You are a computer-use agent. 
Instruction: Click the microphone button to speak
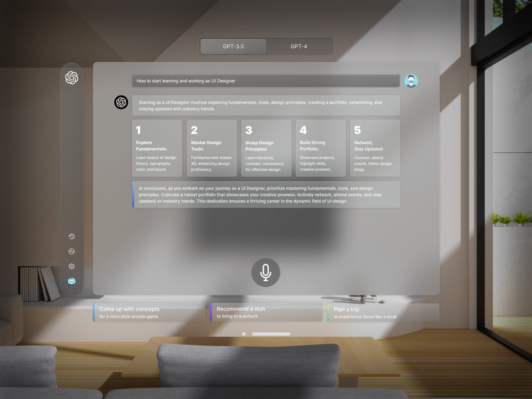(267, 272)
